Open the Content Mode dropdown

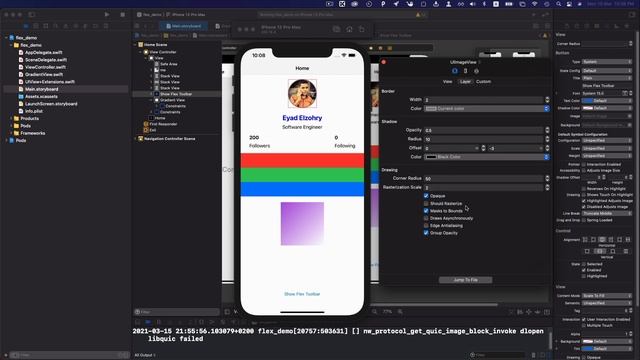click(607, 296)
